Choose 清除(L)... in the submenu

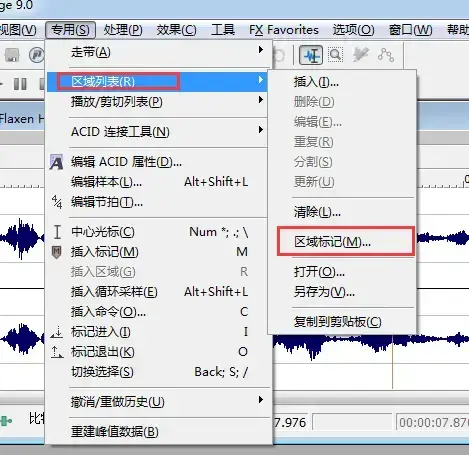click(x=342, y=212)
